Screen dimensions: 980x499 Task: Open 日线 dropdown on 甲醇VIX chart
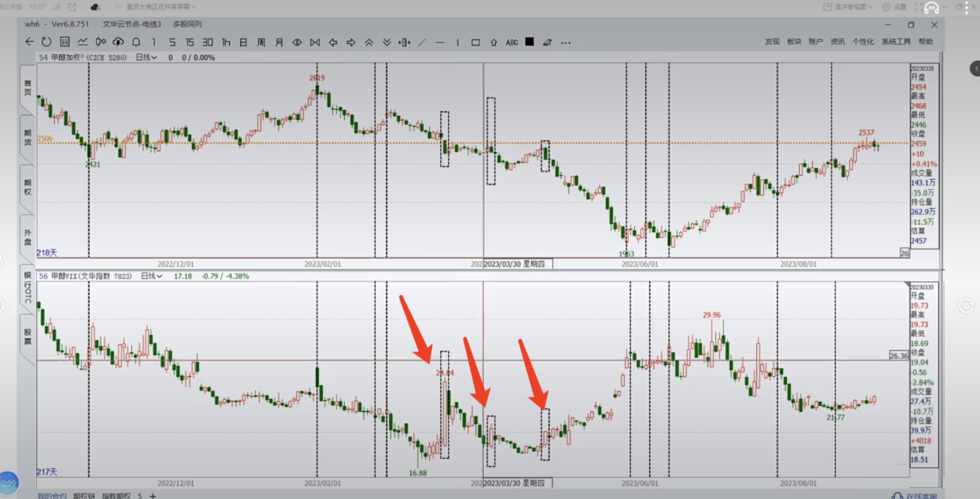[x=152, y=276]
